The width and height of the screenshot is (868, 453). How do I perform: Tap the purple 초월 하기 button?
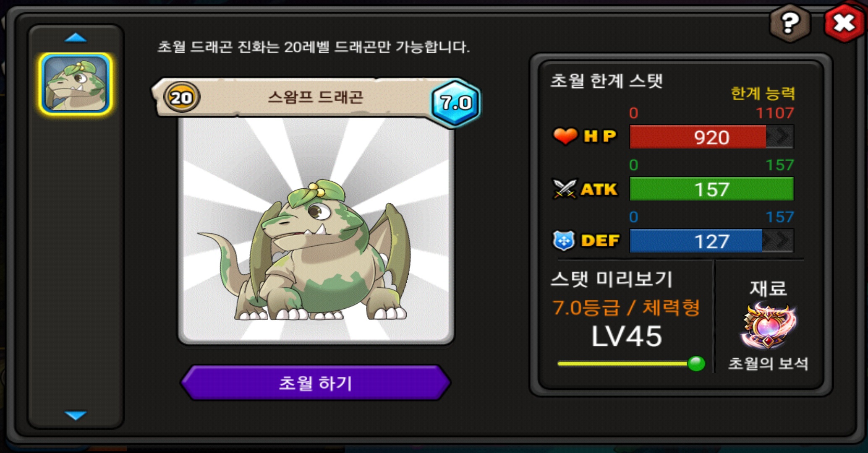tap(316, 383)
